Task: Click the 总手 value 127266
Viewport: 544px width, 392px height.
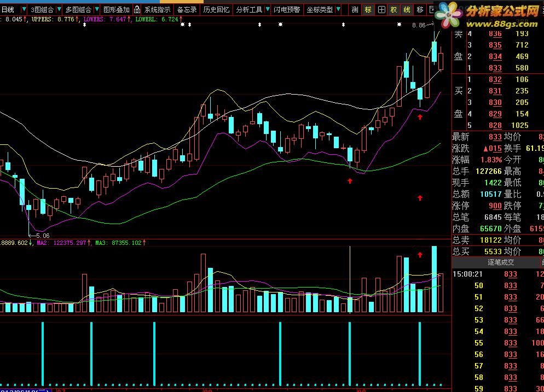Action: coord(489,171)
